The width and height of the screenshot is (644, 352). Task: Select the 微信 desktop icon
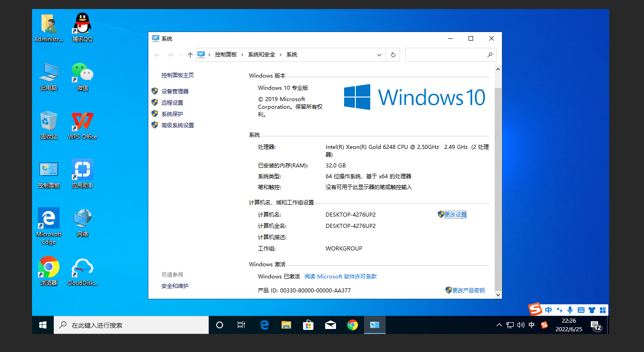[x=83, y=77]
